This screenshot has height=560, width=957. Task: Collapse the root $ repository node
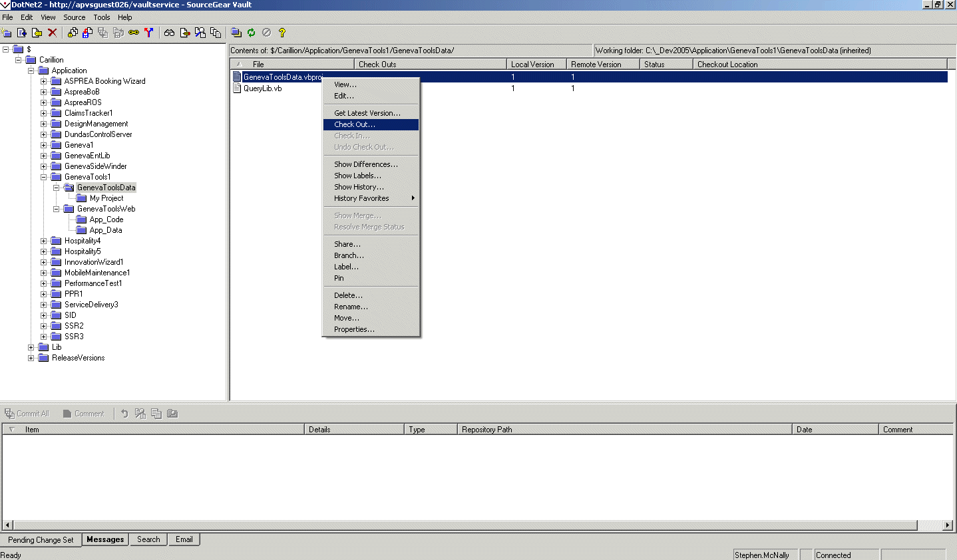tap(6, 49)
